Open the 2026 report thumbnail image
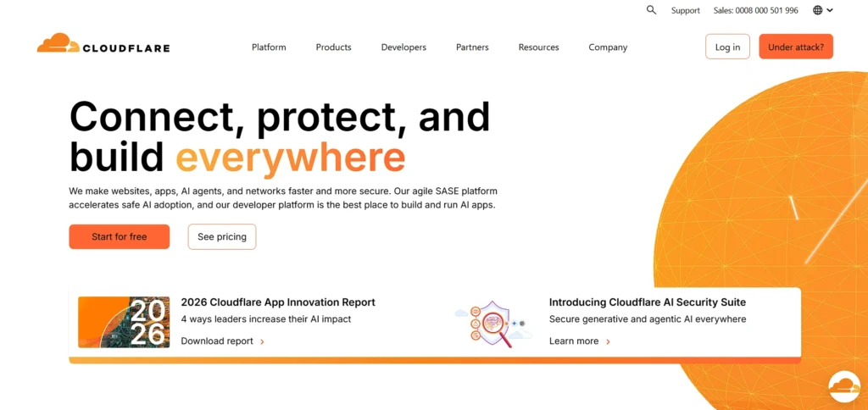 (124, 322)
